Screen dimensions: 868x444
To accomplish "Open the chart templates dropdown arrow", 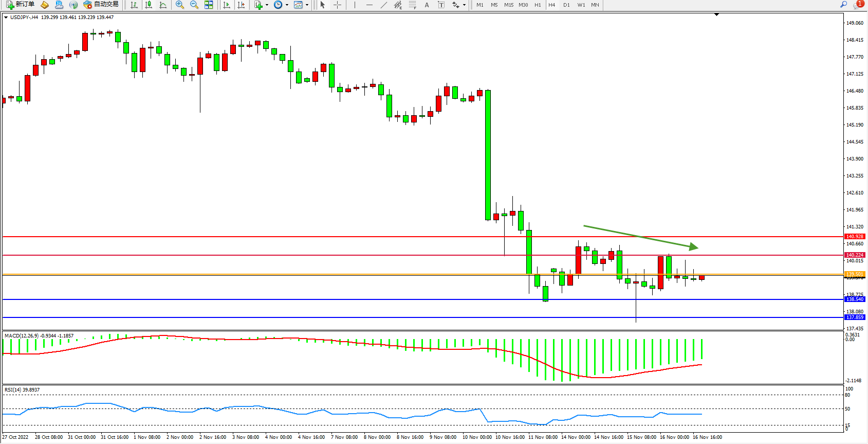I will click(x=307, y=5).
